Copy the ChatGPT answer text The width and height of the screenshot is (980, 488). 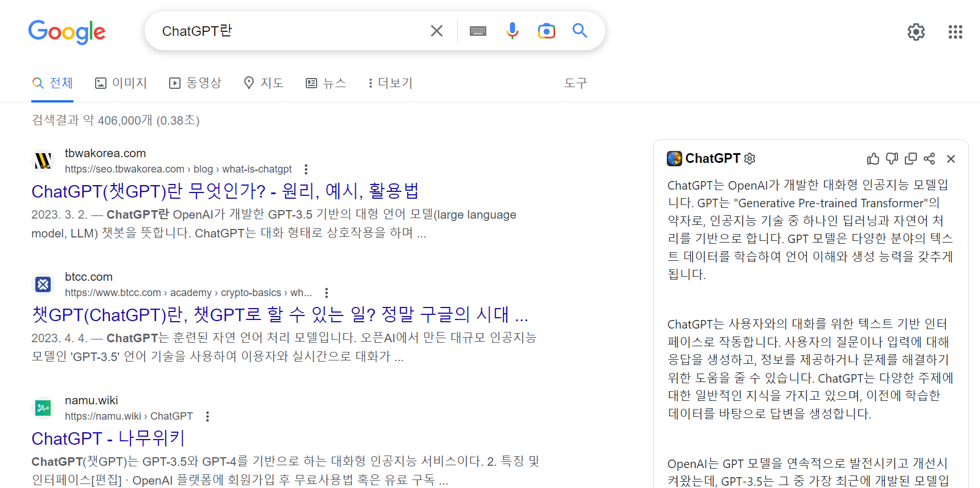coord(911,159)
